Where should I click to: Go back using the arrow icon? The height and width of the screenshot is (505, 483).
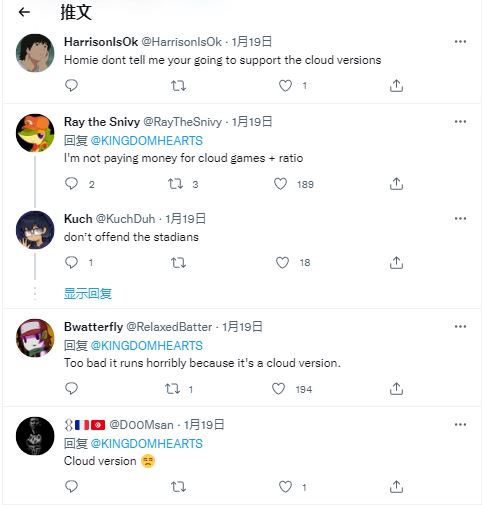(x=24, y=12)
